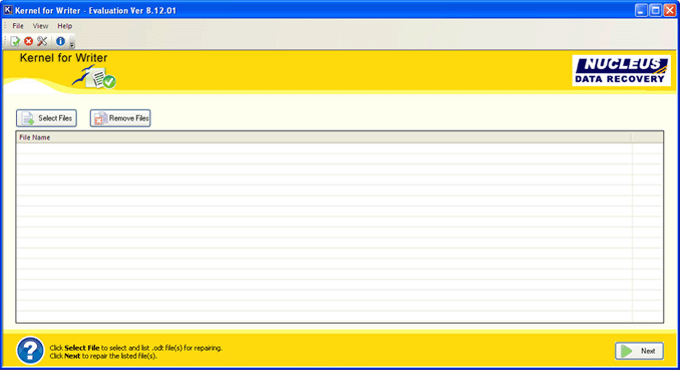Open the tools settings toolbar icon
This screenshot has height=370, width=680.
(x=42, y=41)
